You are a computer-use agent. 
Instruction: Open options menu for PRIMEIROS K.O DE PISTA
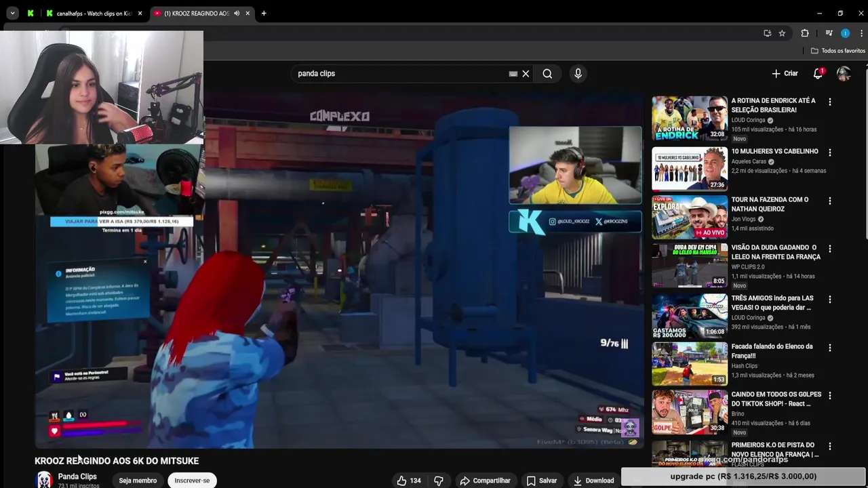[829, 446]
